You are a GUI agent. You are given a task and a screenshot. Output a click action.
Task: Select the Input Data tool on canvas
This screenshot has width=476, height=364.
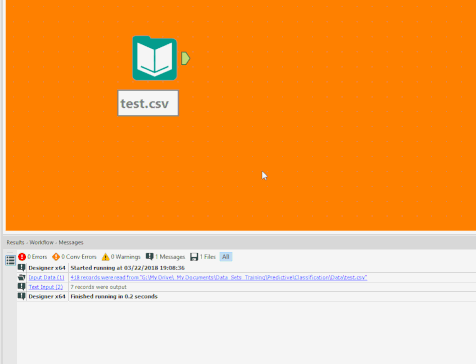(x=155, y=58)
